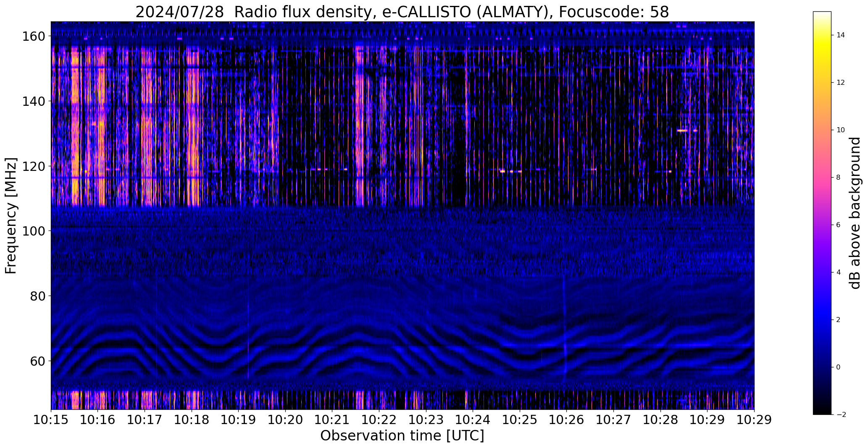
Task: Click the 100 MHz frequency tick label
Action: coord(33,231)
